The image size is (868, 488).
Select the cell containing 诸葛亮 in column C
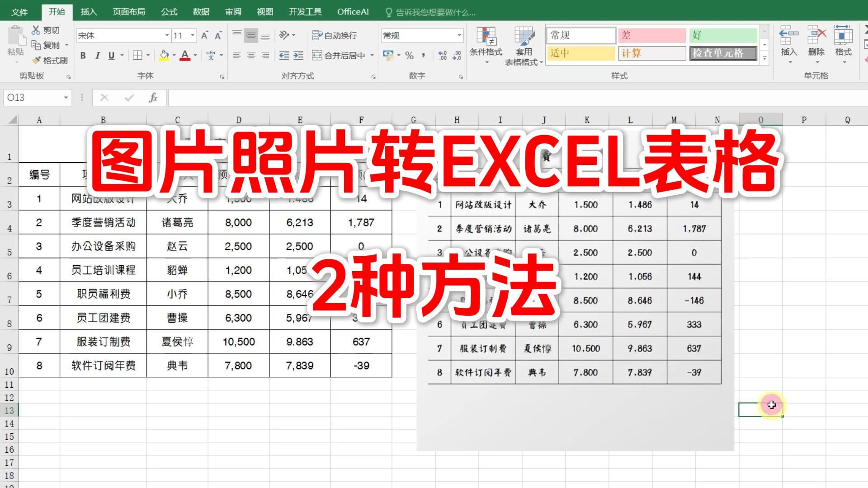point(177,222)
